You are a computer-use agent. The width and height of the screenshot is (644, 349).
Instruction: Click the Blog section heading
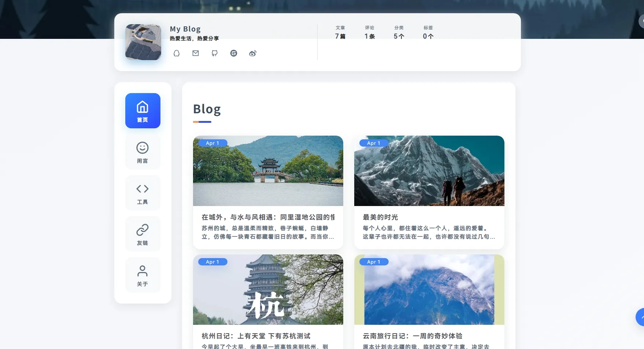coord(207,109)
